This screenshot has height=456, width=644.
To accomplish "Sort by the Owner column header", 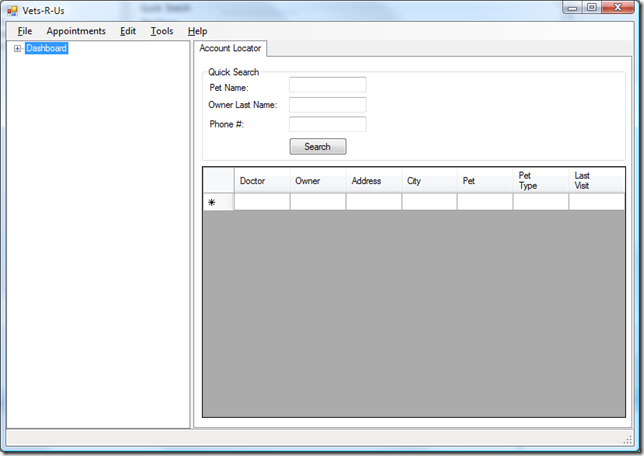I will click(x=318, y=180).
